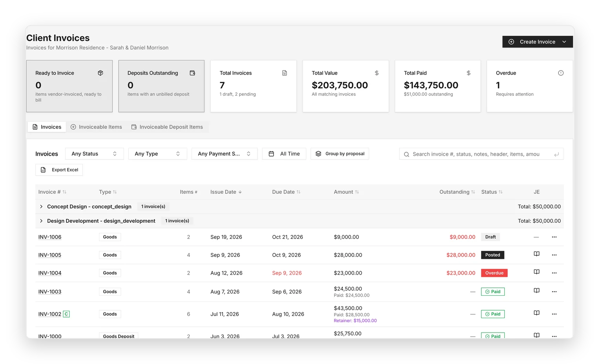Click the Goods Deposit type tag for INV-1000
600x364 pixels.
[x=119, y=336]
